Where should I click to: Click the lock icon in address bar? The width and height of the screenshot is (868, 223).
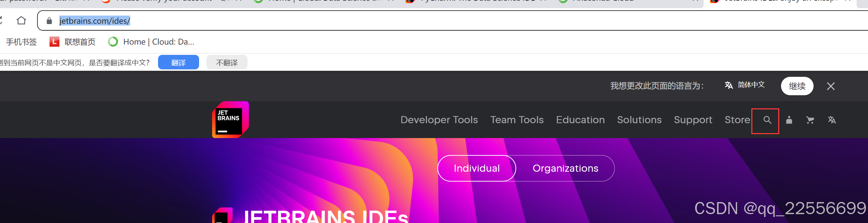(49, 21)
